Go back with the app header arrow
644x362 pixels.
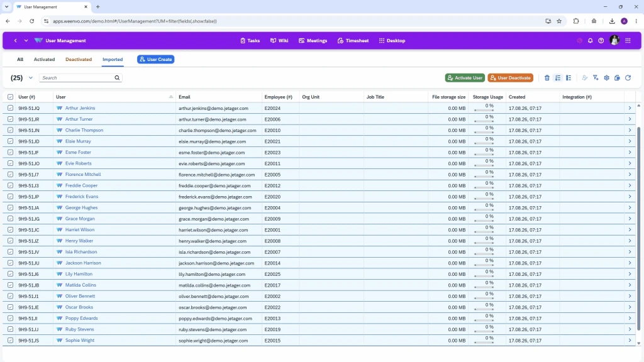(16, 41)
